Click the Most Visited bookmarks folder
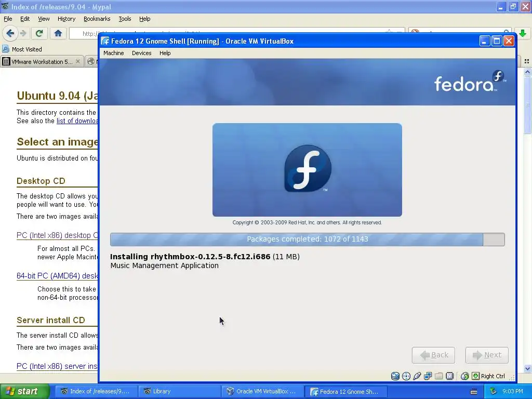Image resolution: width=532 pixels, height=399 pixels. point(22,49)
